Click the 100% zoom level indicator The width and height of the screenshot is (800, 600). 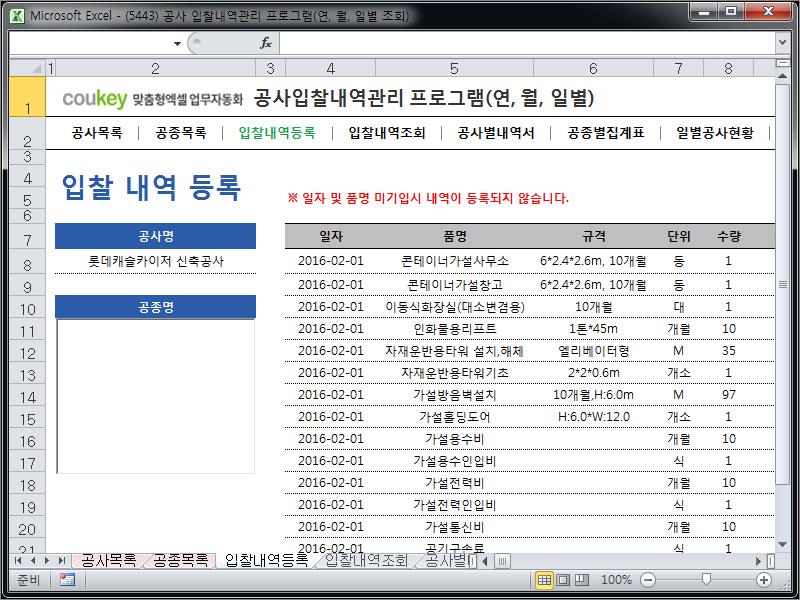click(616, 580)
